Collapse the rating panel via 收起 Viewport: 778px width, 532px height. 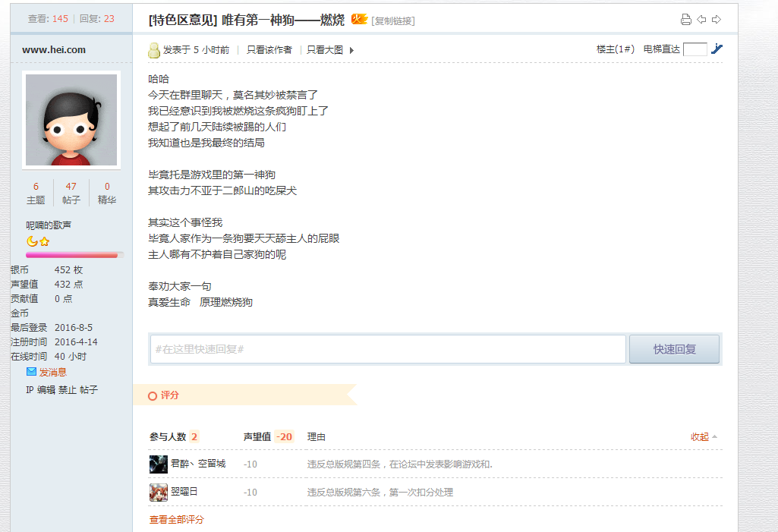click(700, 436)
